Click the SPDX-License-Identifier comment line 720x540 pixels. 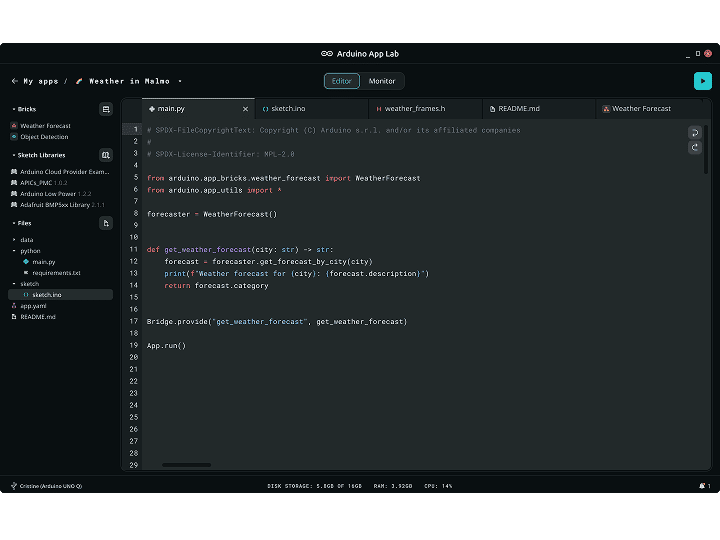coord(220,154)
